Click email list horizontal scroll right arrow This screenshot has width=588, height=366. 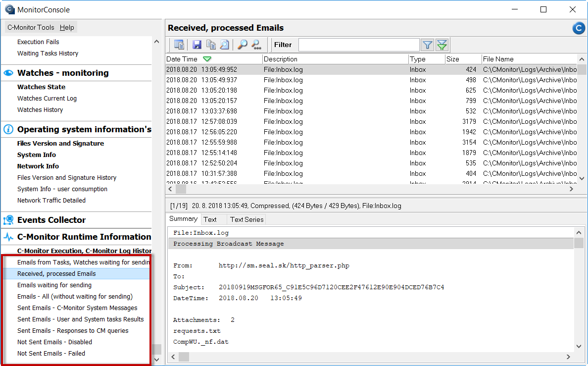(571, 189)
